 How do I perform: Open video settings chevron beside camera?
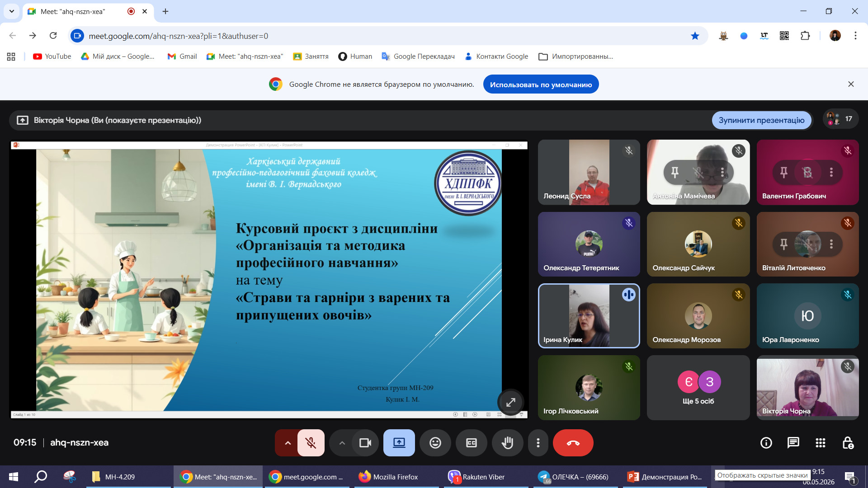(342, 443)
